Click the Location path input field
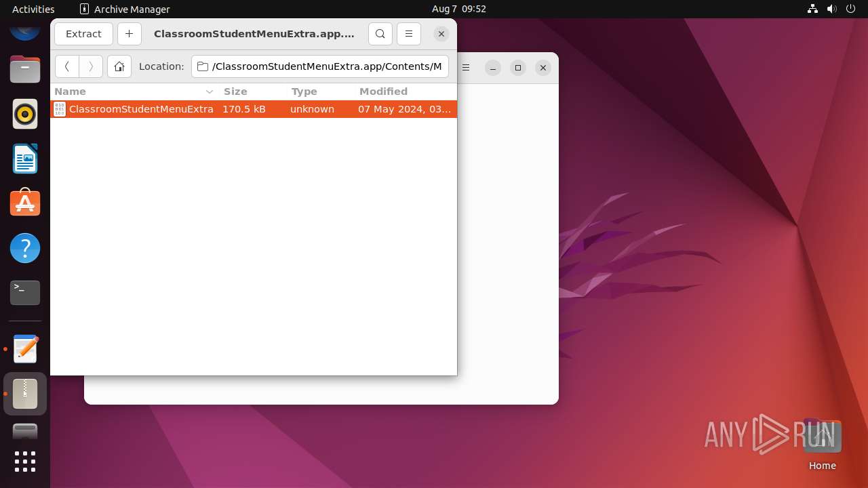The width and height of the screenshot is (868, 488). 320,66
